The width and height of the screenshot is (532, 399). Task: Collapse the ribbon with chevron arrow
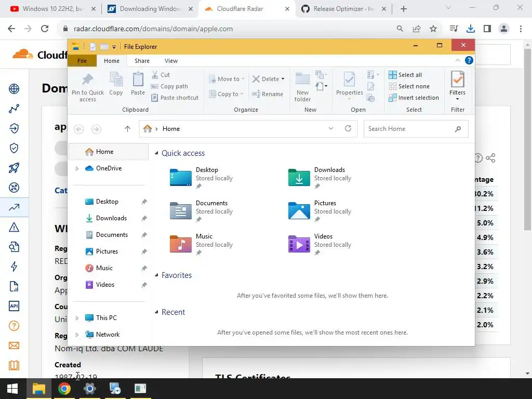[458, 60]
